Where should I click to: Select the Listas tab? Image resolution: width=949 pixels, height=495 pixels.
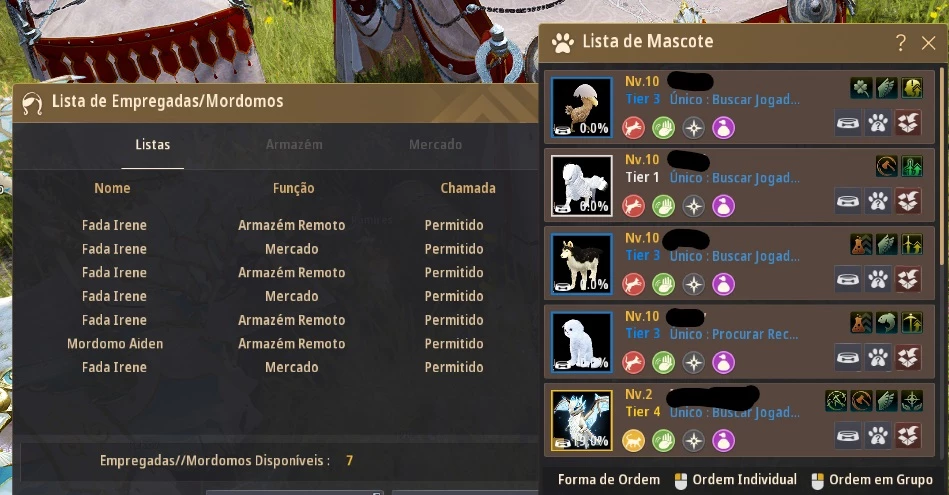[153, 145]
